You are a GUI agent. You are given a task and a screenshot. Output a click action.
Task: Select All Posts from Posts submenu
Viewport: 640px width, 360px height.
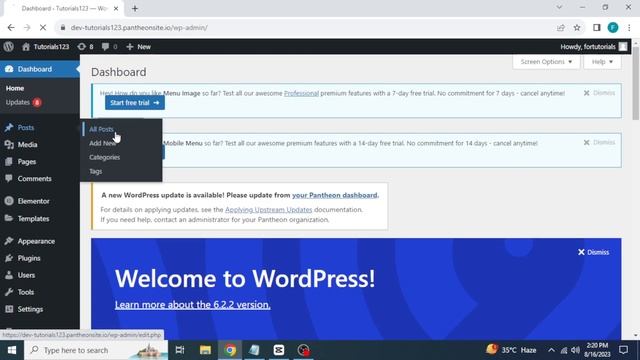[x=101, y=129]
